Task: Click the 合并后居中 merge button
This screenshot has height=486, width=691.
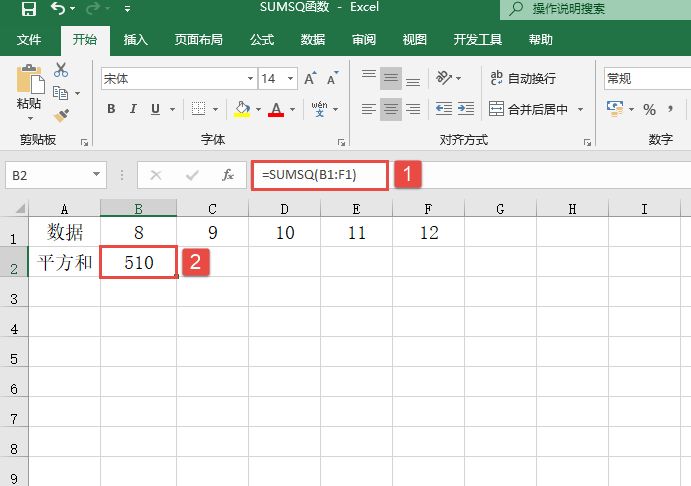Action: pos(528,109)
